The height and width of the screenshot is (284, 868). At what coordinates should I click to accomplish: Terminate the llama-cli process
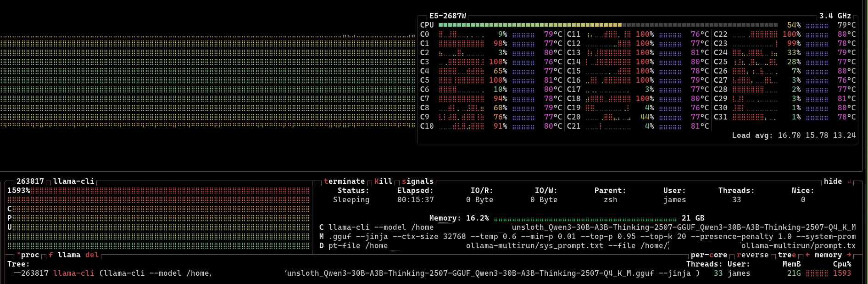(x=344, y=182)
